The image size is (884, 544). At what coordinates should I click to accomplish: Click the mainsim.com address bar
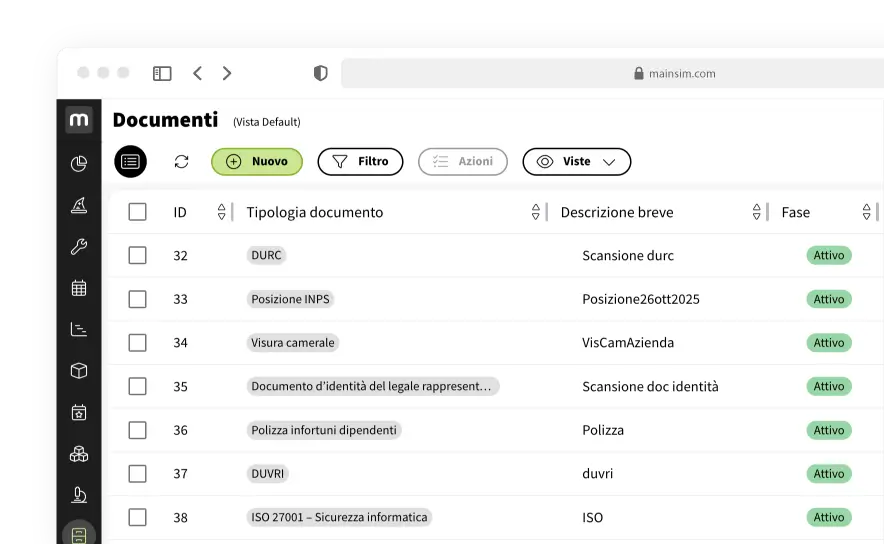pyautogui.click(x=612, y=73)
